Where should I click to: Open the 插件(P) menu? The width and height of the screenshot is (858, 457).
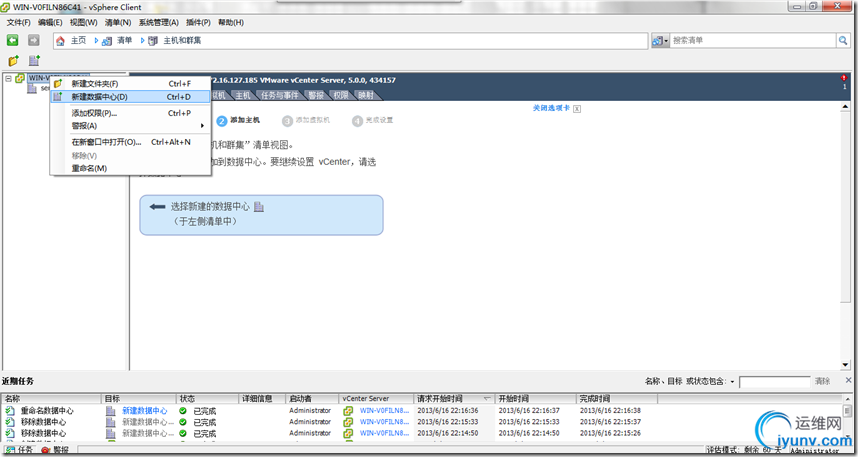[198, 22]
